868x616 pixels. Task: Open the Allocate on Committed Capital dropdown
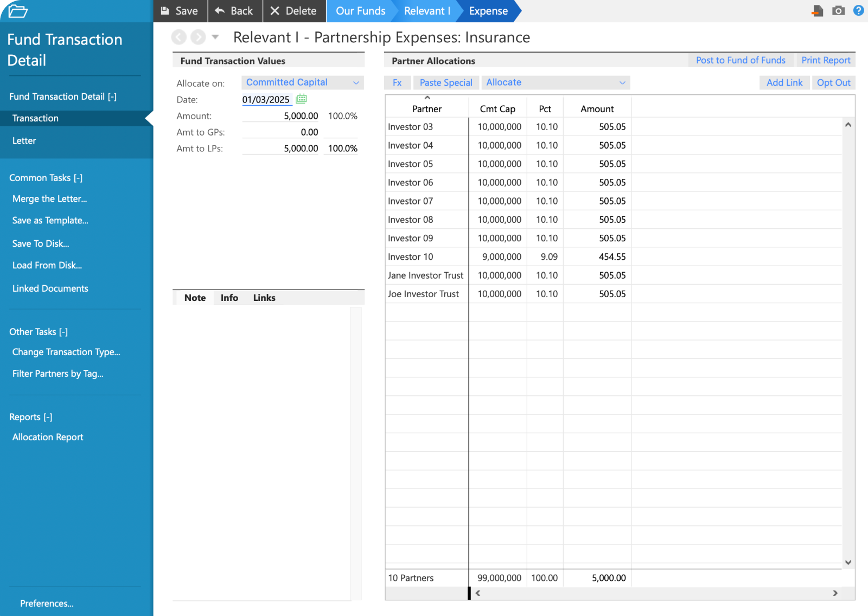(x=302, y=82)
